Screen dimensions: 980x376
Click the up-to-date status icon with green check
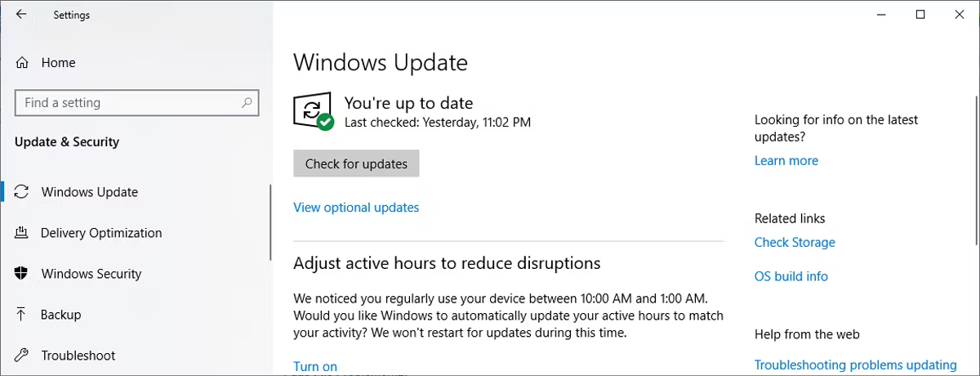pyautogui.click(x=313, y=112)
